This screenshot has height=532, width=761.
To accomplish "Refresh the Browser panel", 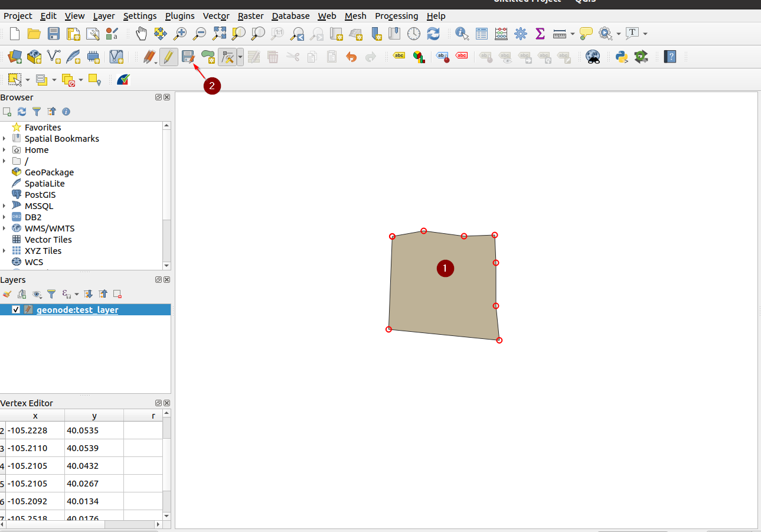I will (x=22, y=112).
